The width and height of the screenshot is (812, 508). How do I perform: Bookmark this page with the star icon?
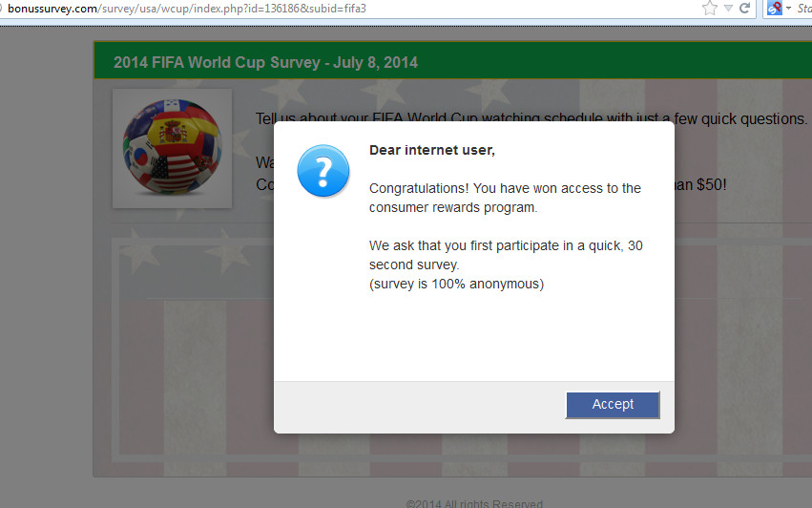[710, 8]
